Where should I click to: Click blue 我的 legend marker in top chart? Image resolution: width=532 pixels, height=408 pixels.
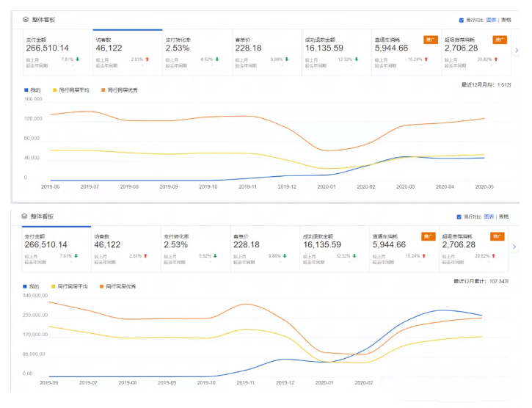26,90
